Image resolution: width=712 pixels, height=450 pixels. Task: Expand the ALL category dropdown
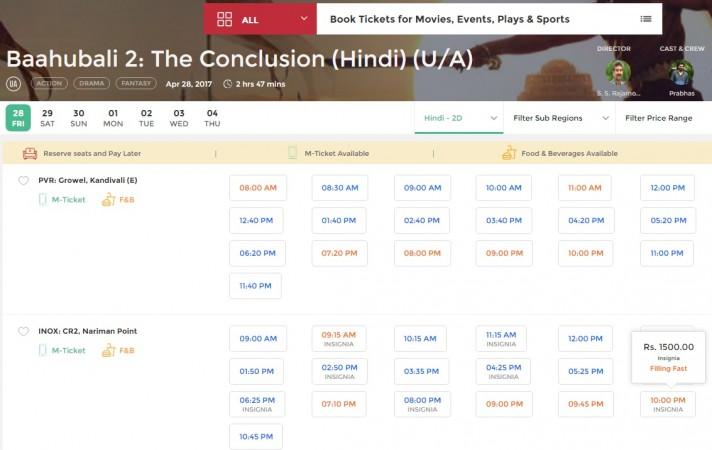(x=260, y=19)
